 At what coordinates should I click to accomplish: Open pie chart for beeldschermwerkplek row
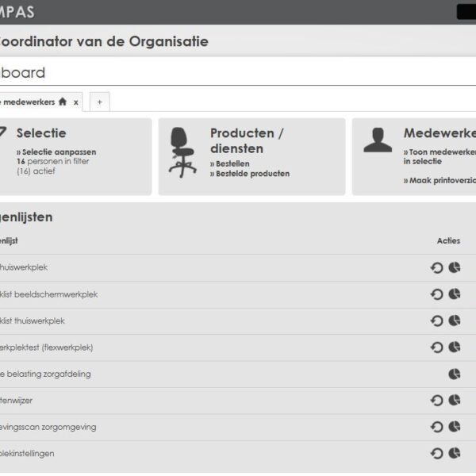[x=455, y=294]
